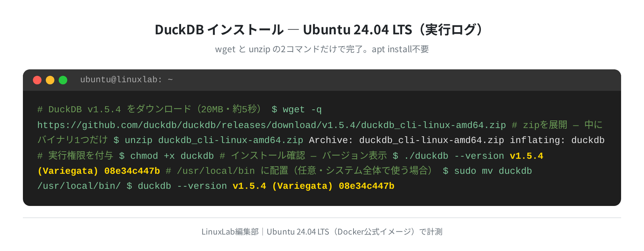Click the green maximize dot in terminal header
644x251 pixels.
click(63, 80)
